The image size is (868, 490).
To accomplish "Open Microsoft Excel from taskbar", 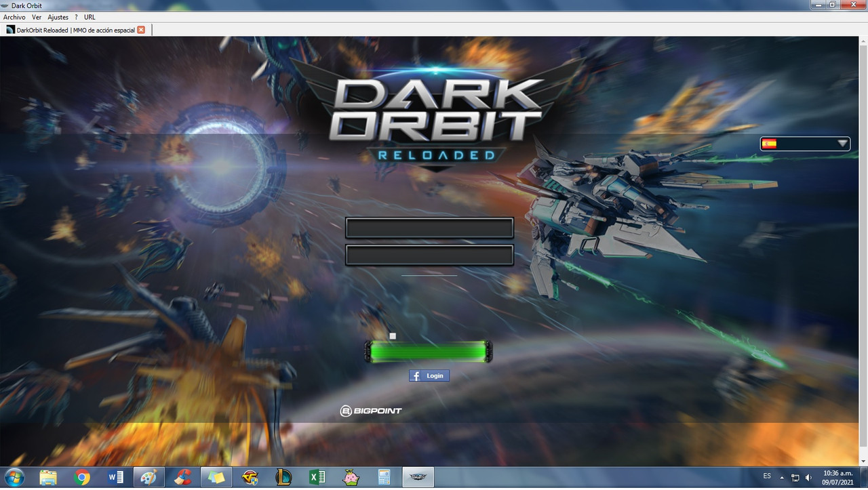I will 317,477.
